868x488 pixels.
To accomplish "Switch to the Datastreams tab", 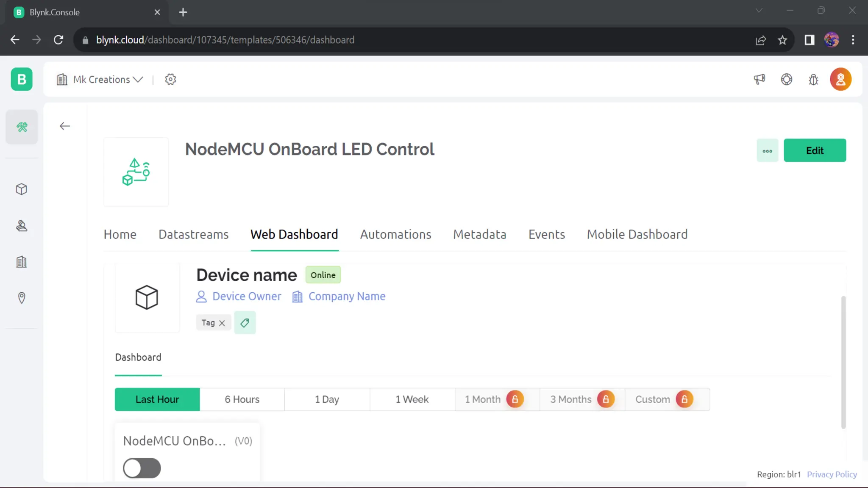I will (193, 234).
